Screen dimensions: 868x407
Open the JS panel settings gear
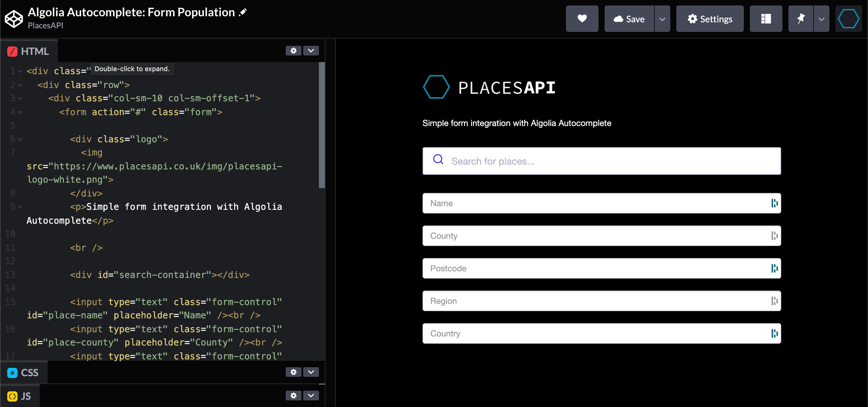(293, 396)
